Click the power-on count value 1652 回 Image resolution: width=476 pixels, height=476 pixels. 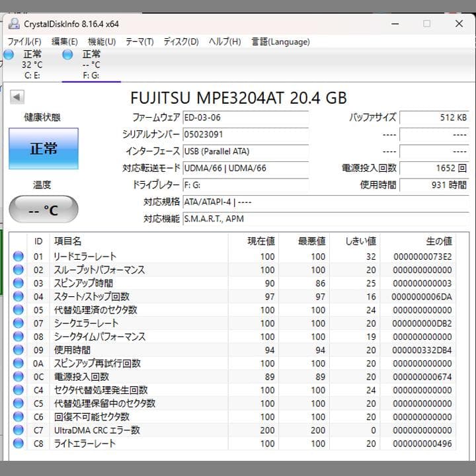434,168
